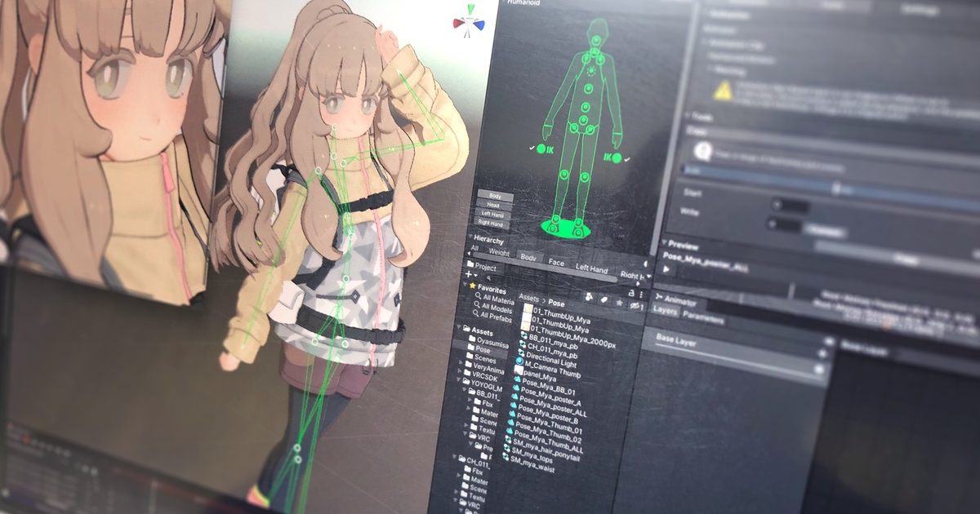Click the blue slider handle in Inspector
Image resolution: width=980 pixels, height=514 pixels.
coord(835,188)
